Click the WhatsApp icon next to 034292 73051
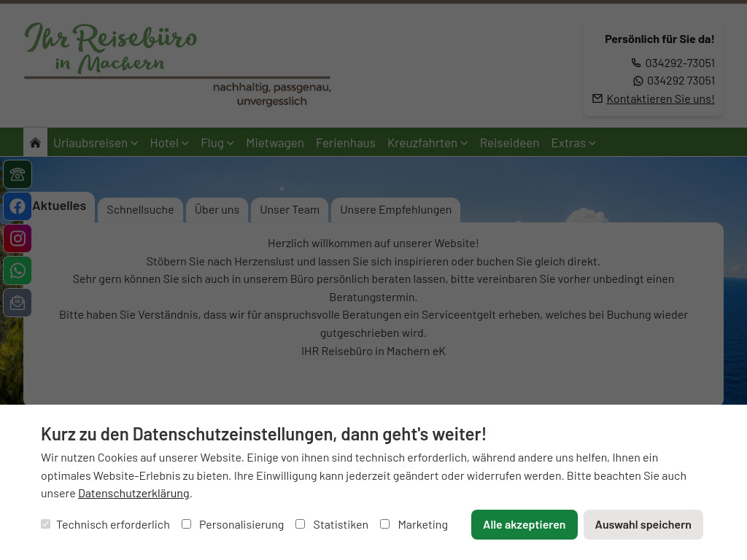The height and width of the screenshot is (560, 747). [638, 80]
